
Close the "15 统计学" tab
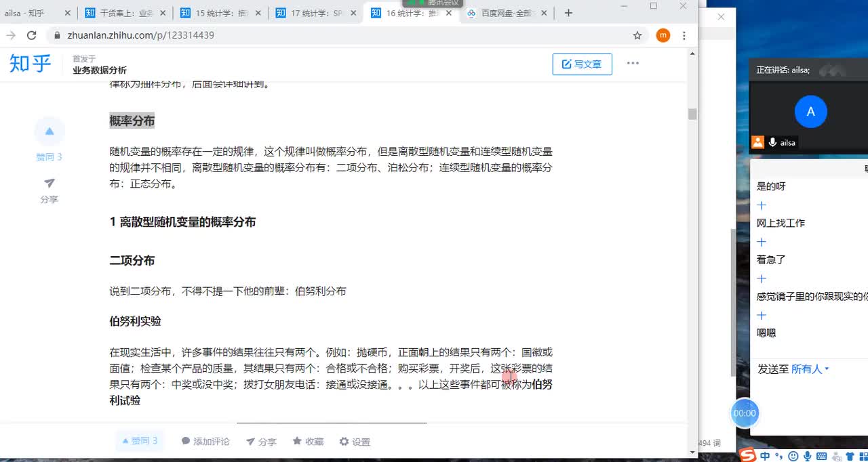point(258,13)
